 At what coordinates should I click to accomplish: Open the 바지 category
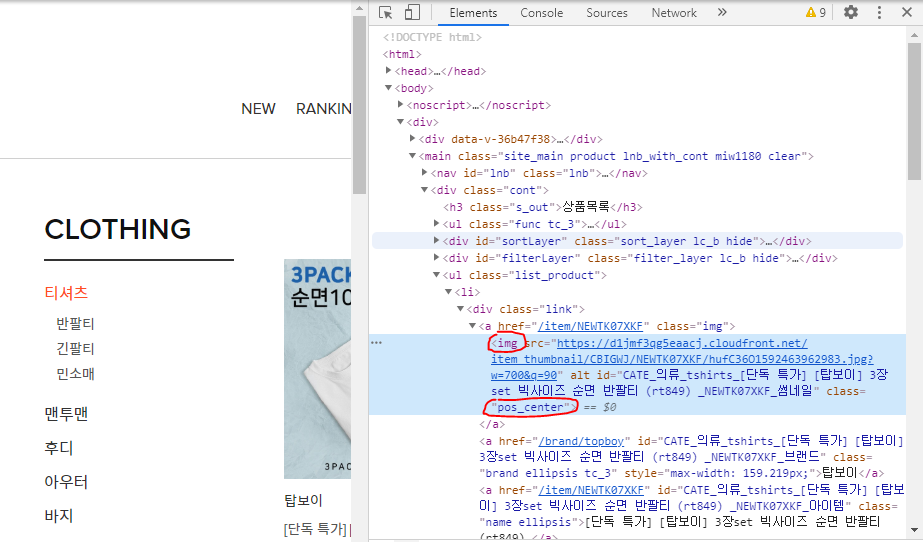point(58,516)
